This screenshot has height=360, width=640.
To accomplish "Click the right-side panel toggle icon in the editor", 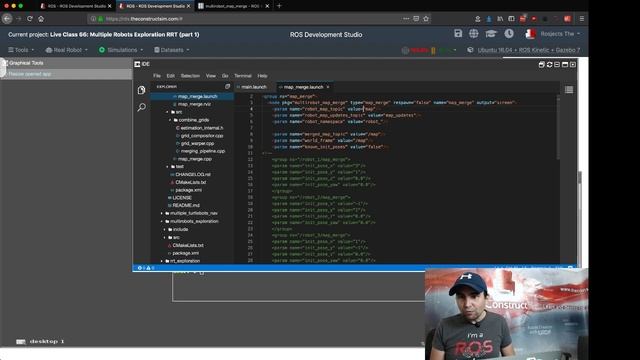I will (x=569, y=90).
